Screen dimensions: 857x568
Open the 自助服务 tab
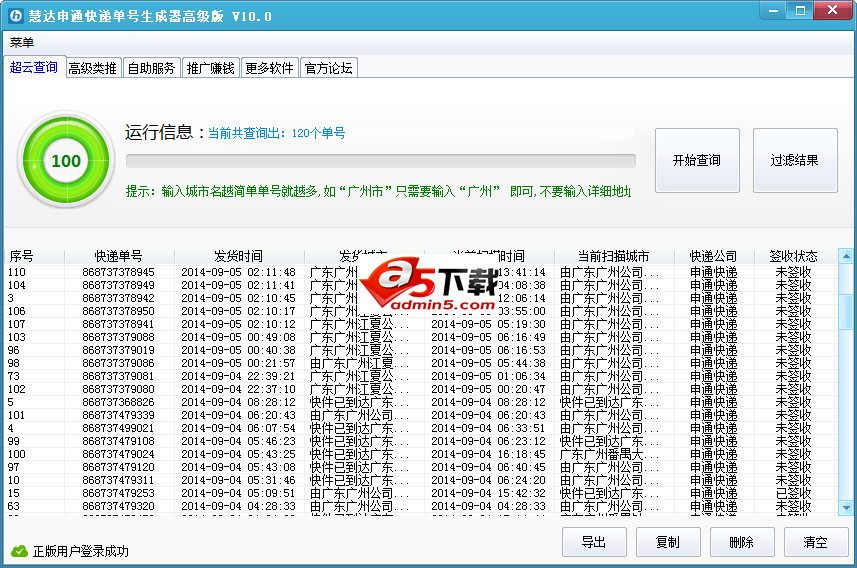pyautogui.click(x=151, y=68)
